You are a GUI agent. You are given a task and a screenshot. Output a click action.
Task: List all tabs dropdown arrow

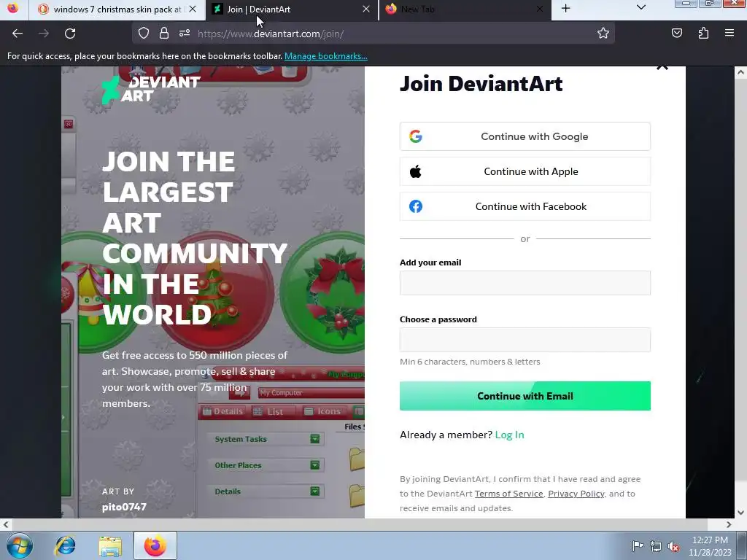(641, 7)
